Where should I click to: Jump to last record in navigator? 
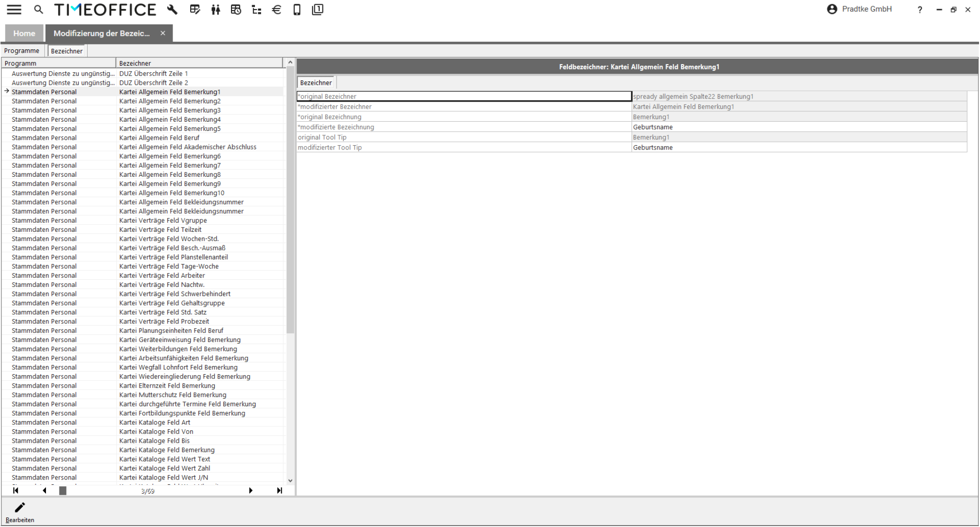(279, 491)
